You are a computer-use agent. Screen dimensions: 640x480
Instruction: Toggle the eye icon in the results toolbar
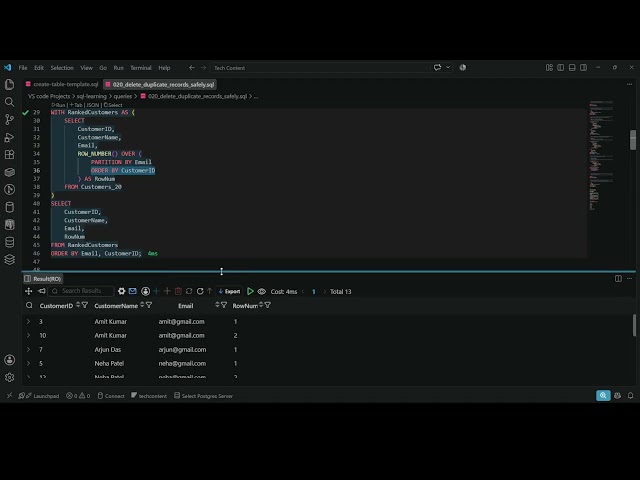262,291
